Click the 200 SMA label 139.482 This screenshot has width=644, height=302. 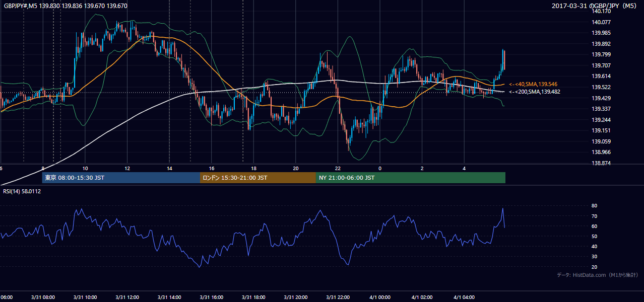tap(534, 92)
